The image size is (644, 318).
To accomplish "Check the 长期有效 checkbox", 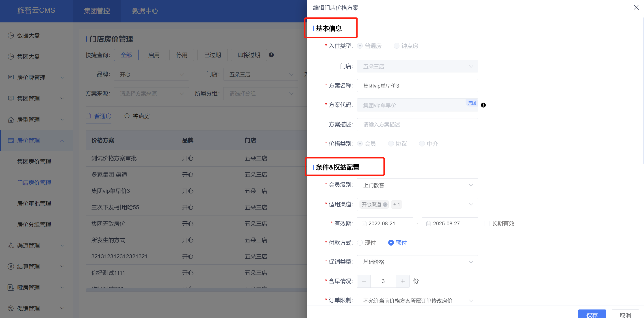I will pyautogui.click(x=487, y=223).
